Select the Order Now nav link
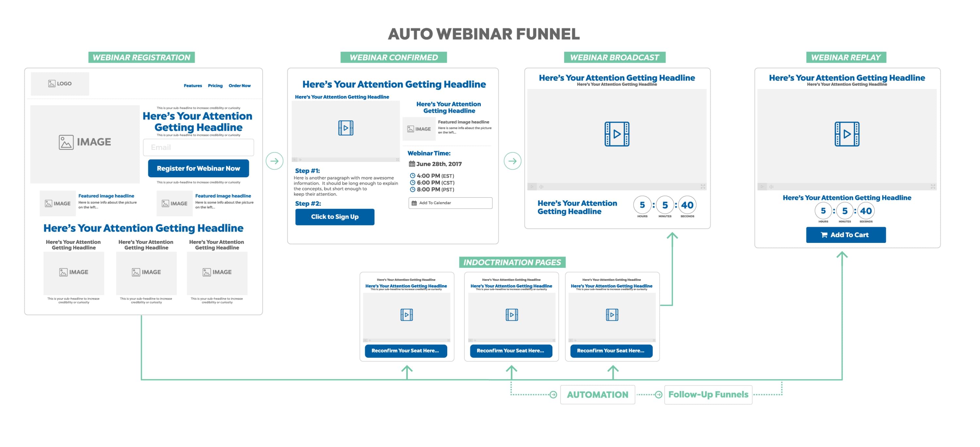 coord(239,86)
